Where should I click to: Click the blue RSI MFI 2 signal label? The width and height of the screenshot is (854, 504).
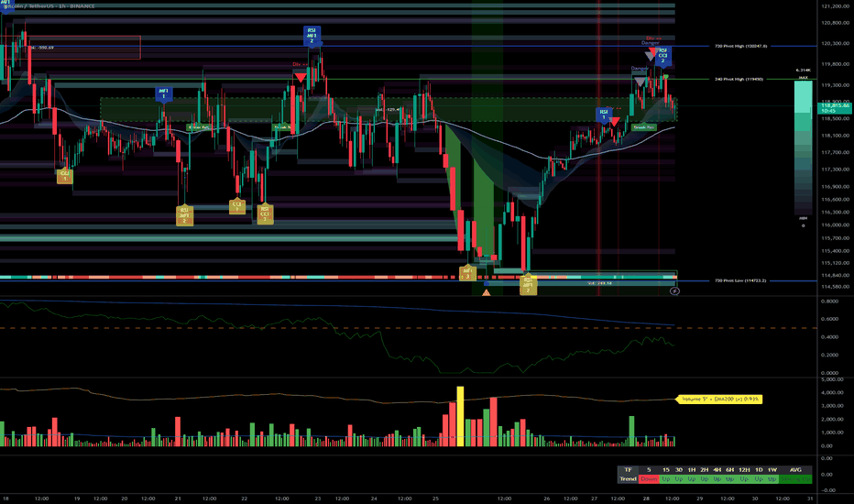pyautogui.click(x=312, y=36)
